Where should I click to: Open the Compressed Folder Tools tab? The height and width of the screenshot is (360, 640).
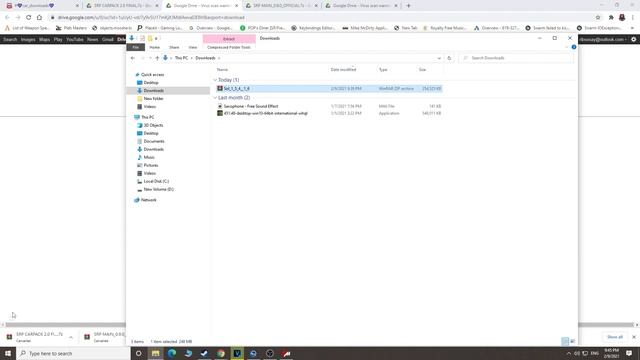pyautogui.click(x=229, y=47)
